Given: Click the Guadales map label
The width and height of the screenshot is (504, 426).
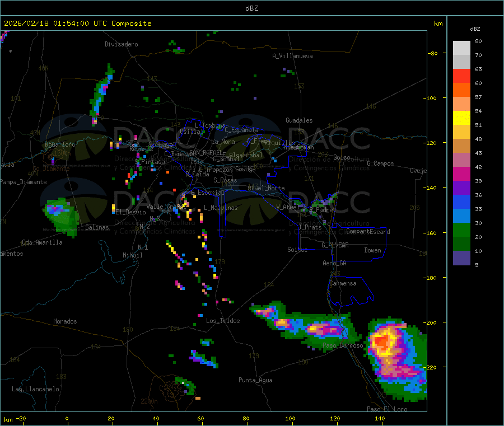Looking at the screenshot, I should click(x=299, y=120).
